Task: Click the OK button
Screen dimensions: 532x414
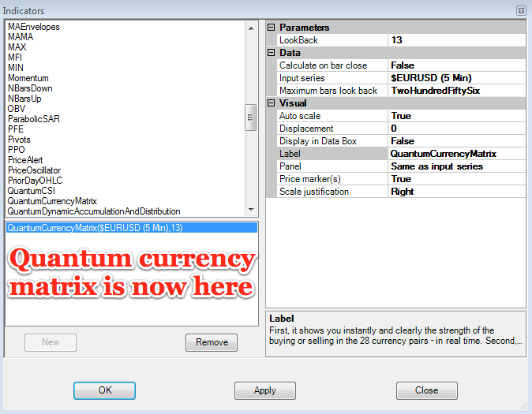Action: [104, 390]
